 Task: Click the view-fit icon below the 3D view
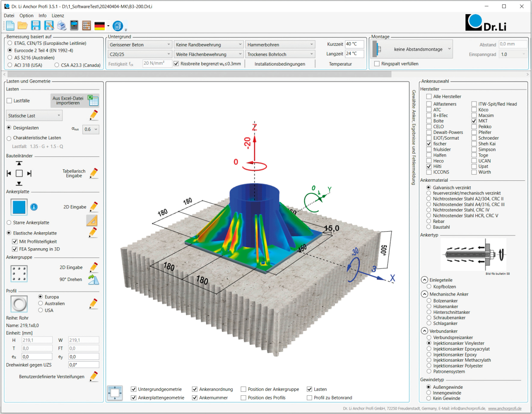tap(115, 393)
